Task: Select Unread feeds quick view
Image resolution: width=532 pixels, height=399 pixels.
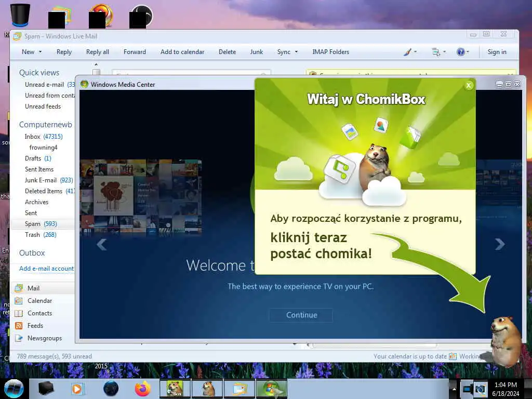Action: click(x=43, y=106)
